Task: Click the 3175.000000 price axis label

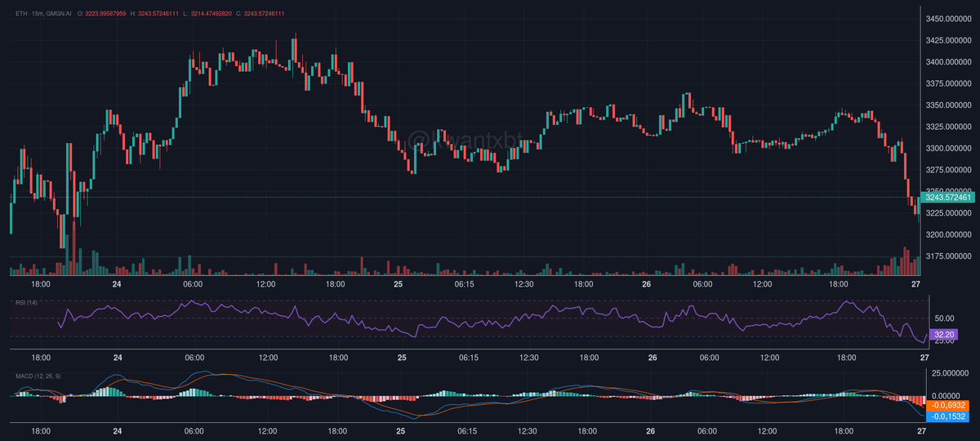Action: 947,257
